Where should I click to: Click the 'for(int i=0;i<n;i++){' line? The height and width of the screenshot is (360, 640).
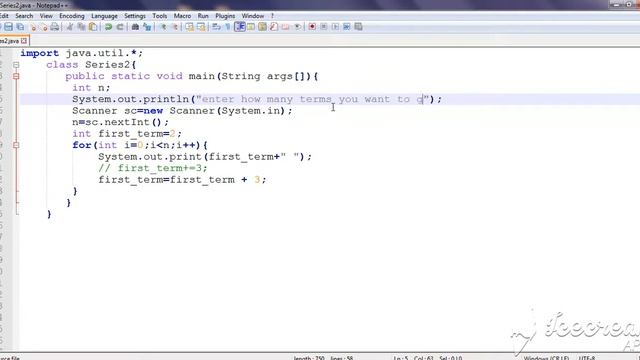point(140,145)
